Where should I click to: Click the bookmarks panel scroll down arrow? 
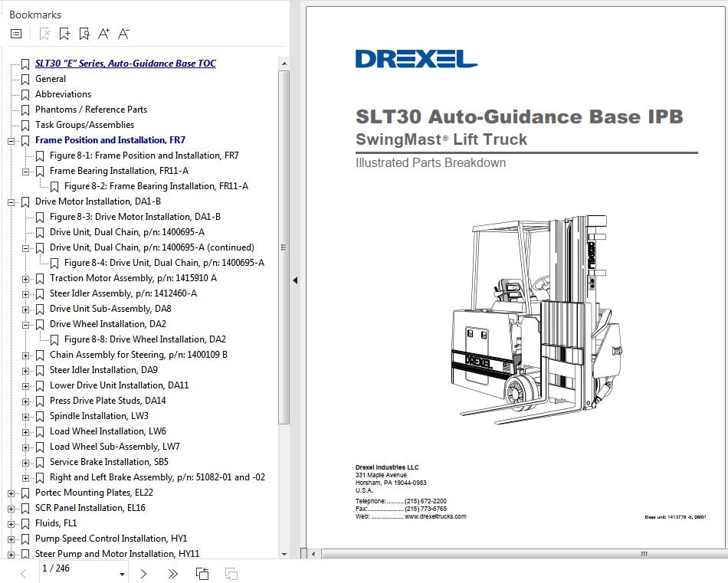pyautogui.click(x=284, y=554)
